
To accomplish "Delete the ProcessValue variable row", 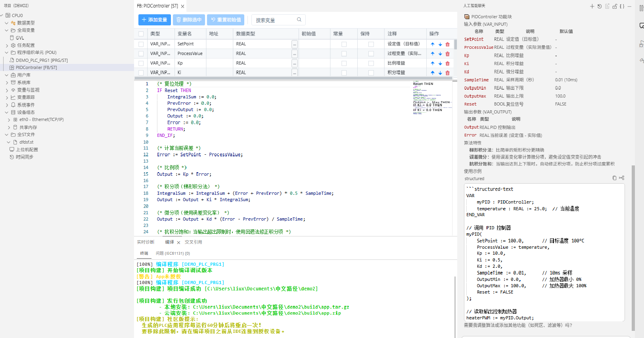I will (448, 54).
